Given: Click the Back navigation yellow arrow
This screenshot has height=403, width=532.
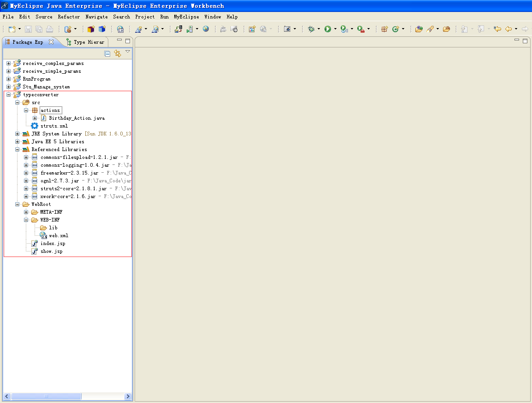Looking at the screenshot, I should click(508, 29).
